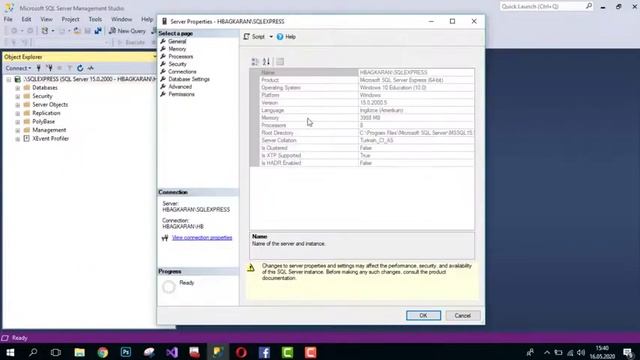The width and height of the screenshot is (640, 360).
Task: Expand the Server Objects folder
Action: (18, 105)
